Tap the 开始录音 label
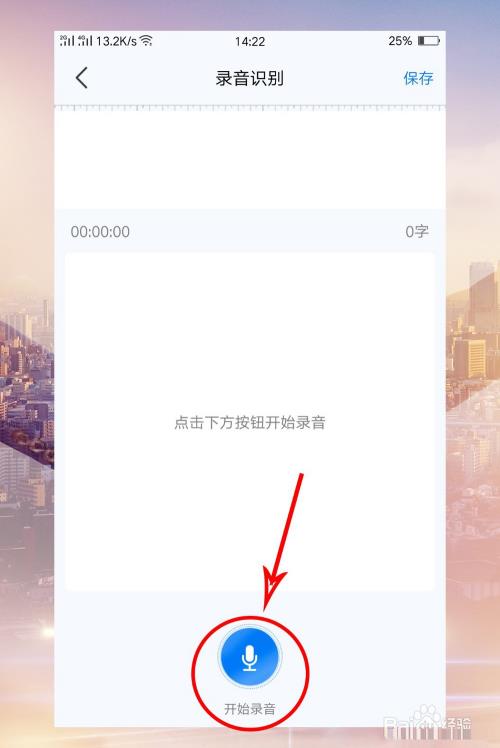 [x=250, y=709]
